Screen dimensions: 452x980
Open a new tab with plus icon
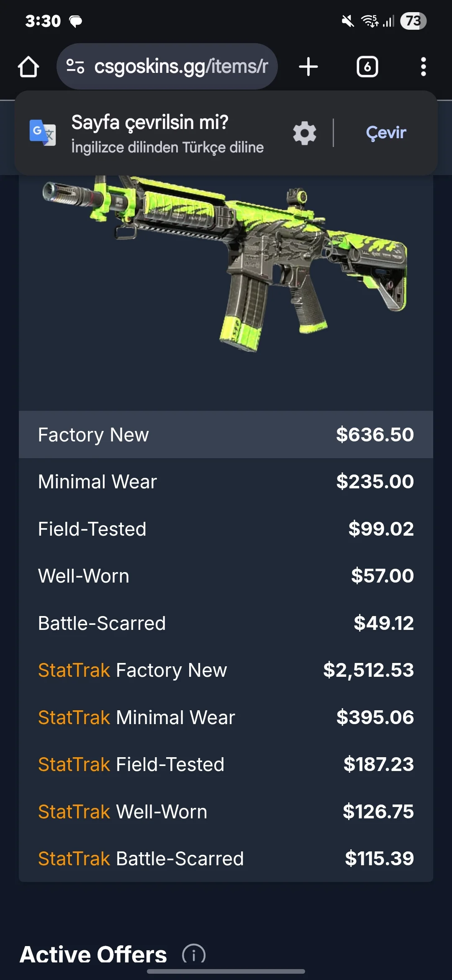point(308,67)
